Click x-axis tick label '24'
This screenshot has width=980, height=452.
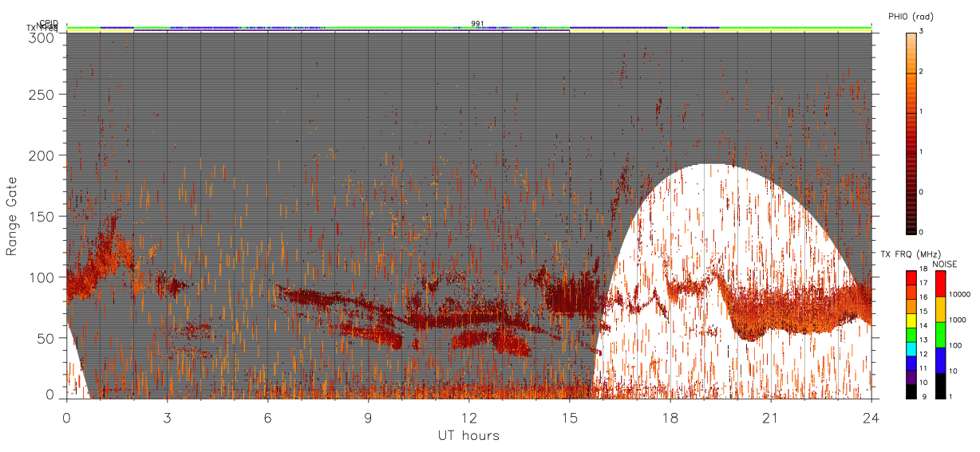tap(871, 417)
